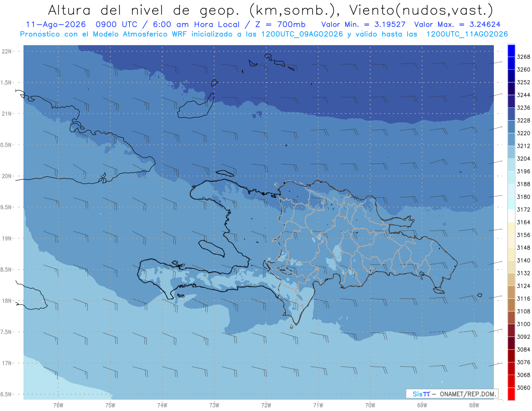Click 'Valor Min. = 3.19527' text
Image resolution: width=532 pixels, height=411 pixels.
(x=363, y=24)
